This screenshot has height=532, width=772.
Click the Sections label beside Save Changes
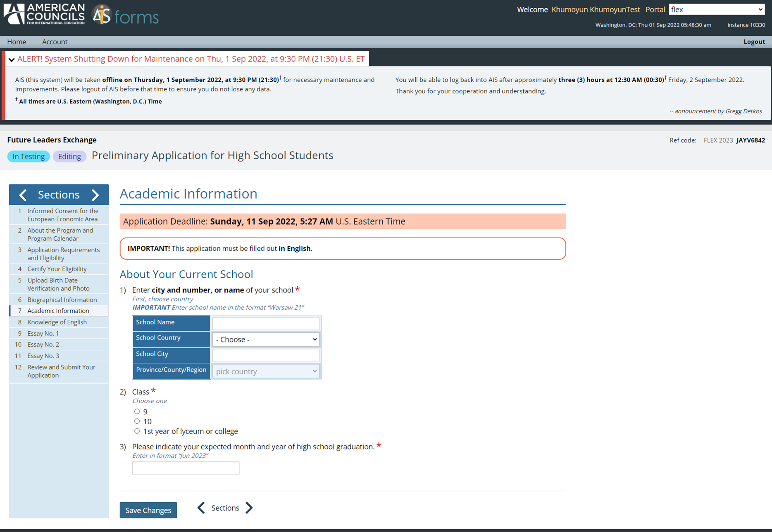point(225,508)
